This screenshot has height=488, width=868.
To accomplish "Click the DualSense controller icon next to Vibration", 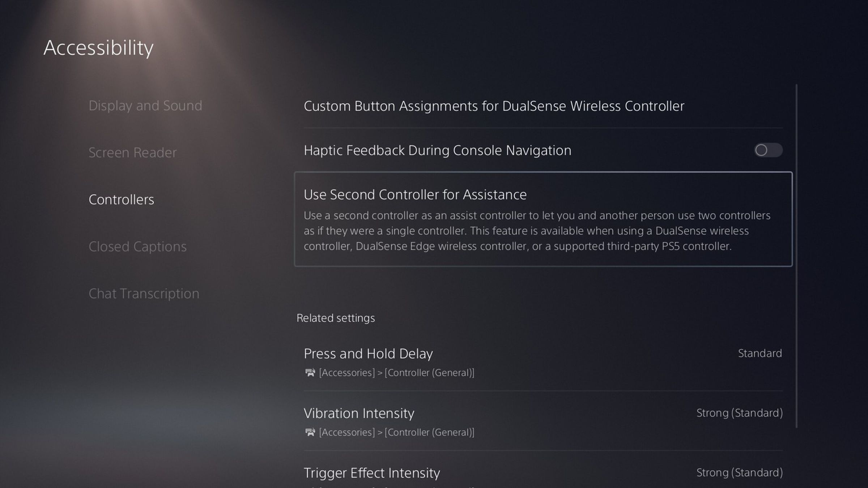I will [310, 432].
